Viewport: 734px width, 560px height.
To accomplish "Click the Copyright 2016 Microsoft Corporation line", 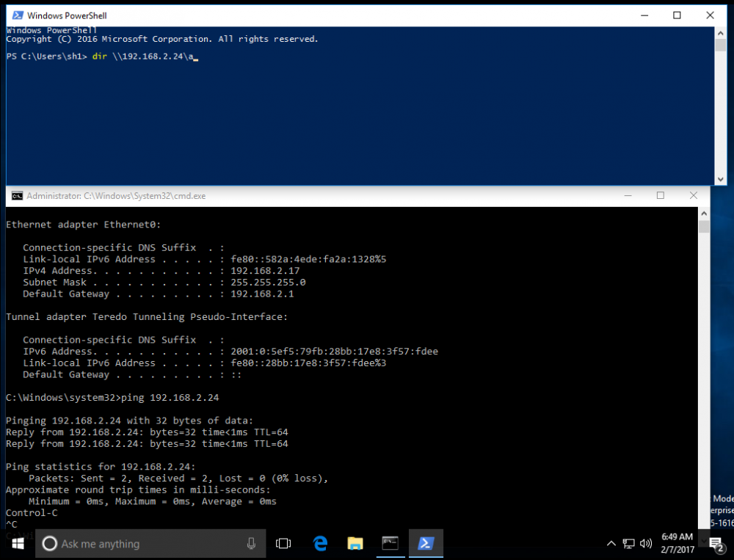I will pos(162,40).
